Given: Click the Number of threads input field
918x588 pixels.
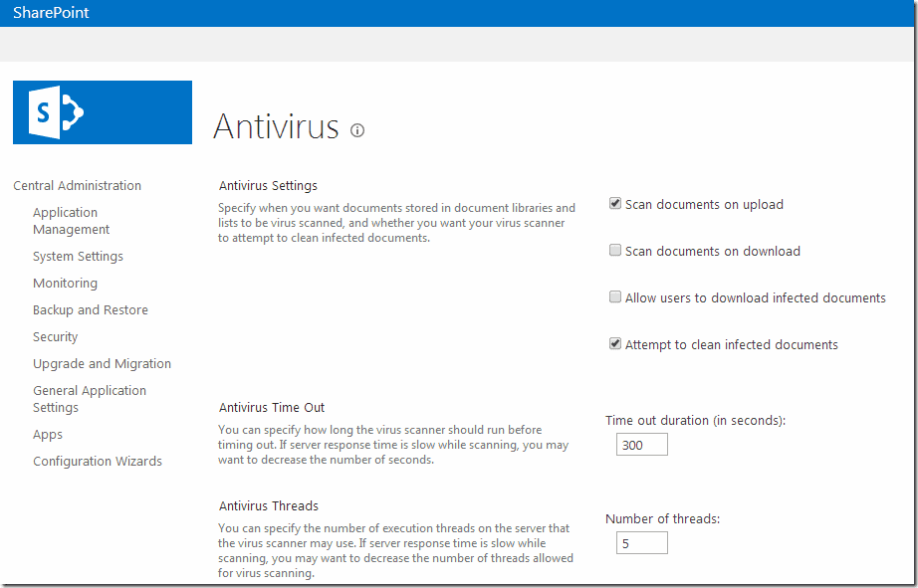Looking at the screenshot, I should click(641, 543).
